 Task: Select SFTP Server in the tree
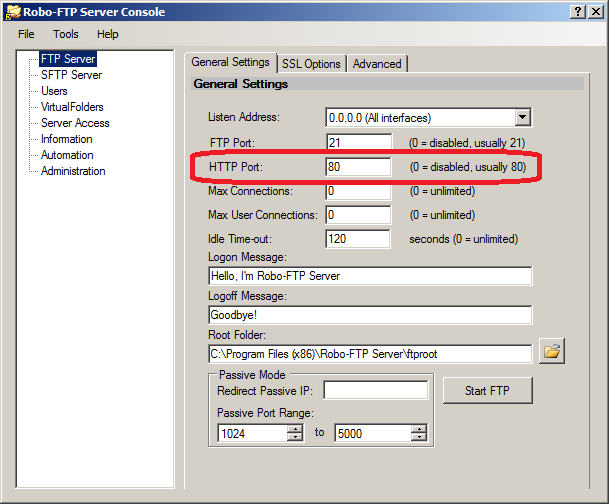coord(71,75)
